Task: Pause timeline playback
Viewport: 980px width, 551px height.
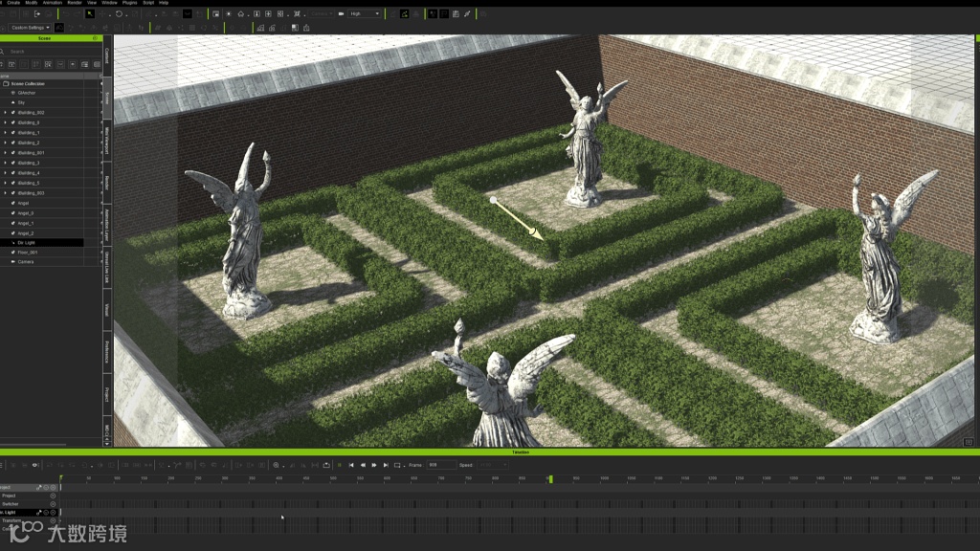Action: pos(340,465)
